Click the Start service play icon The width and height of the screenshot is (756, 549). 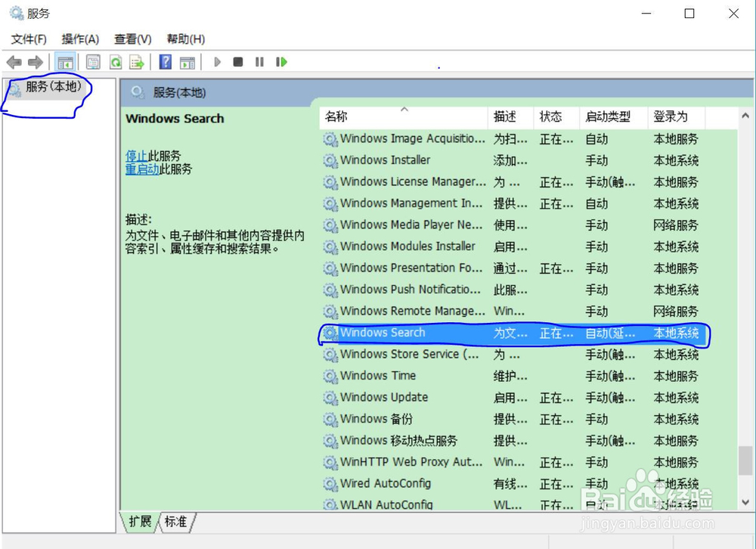[x=217, y=62]
